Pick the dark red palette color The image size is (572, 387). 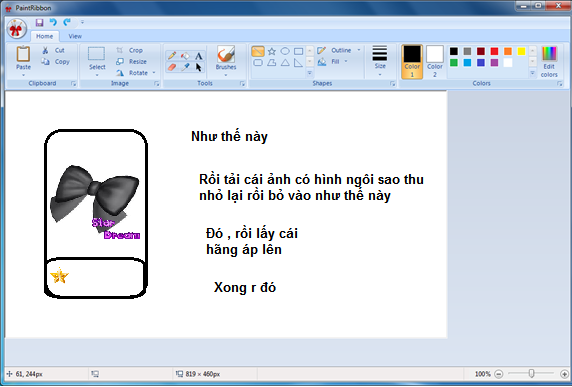tap(481, 51)
